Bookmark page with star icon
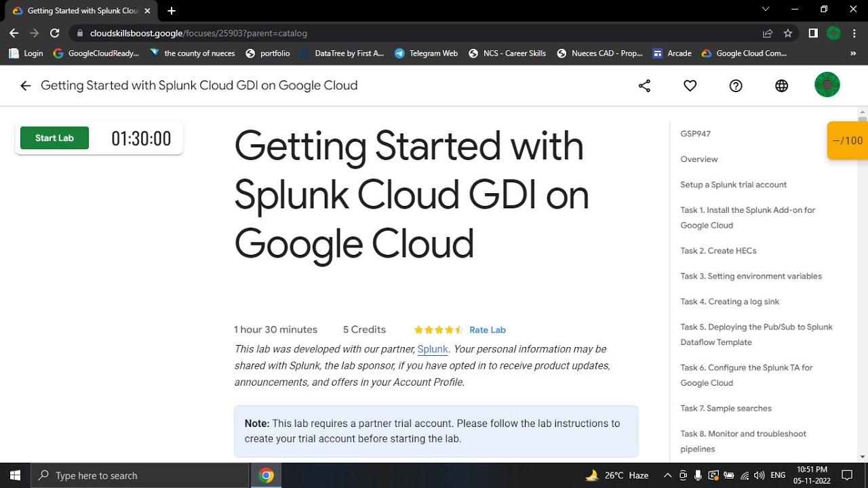Screen dimensions: 868x488 (x=788, y=33)
